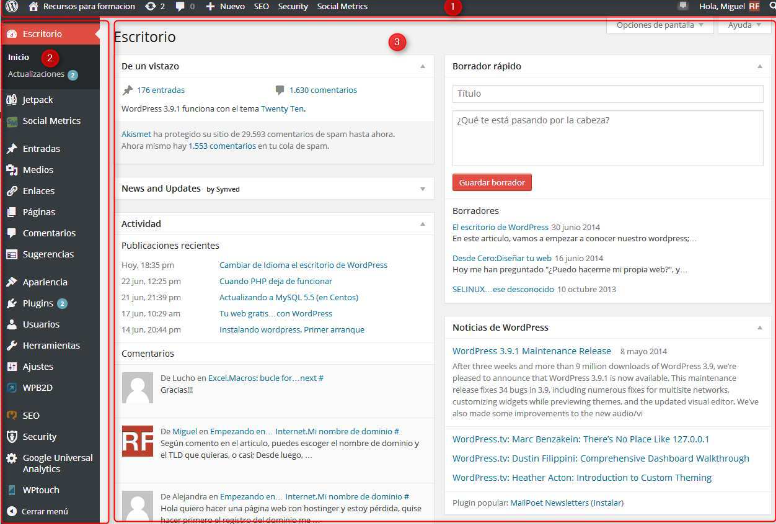
Task: Click the Plugins plug icon
Action: [11, 303]
